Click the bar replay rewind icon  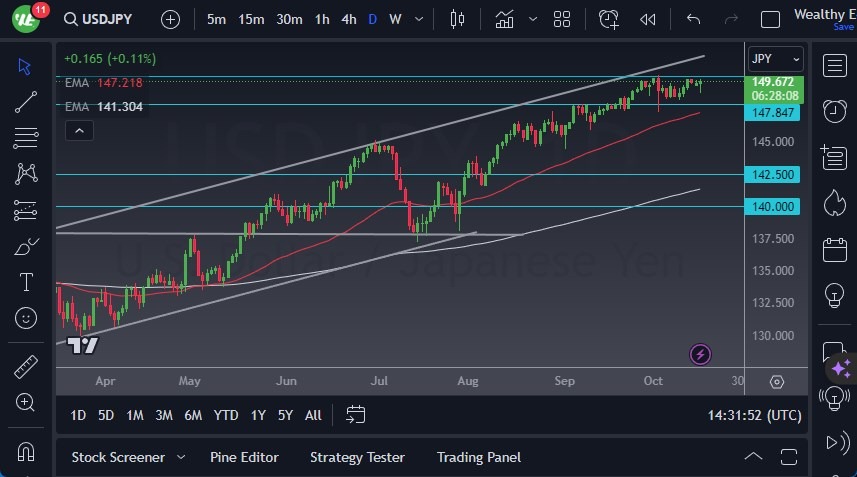point(648,19)
